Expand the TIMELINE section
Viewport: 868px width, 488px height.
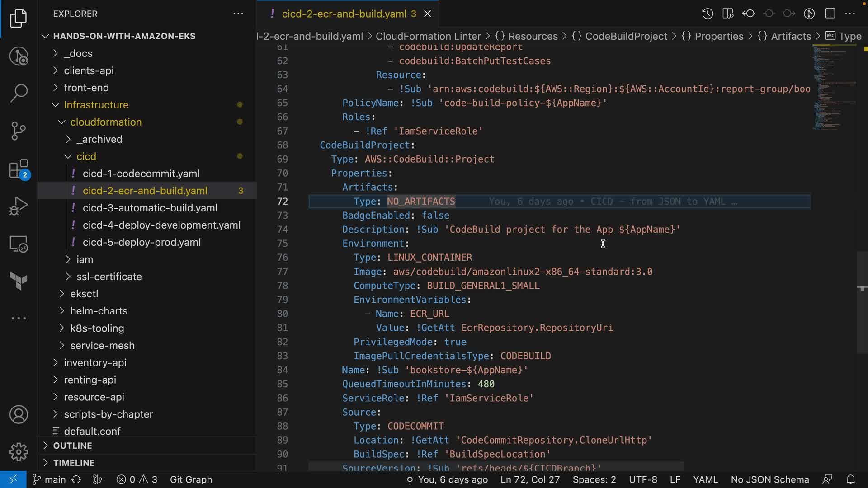click(74, 463)
